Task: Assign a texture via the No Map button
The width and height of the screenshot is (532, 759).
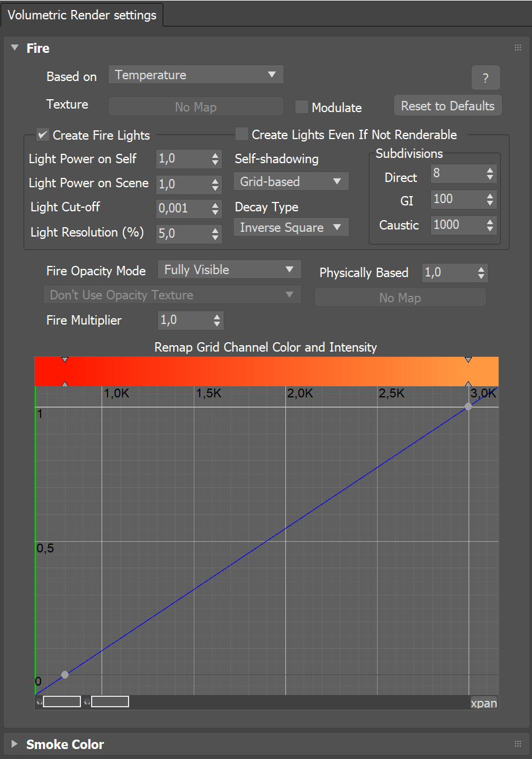Action: pyautogui.click(x=196, y=106)
